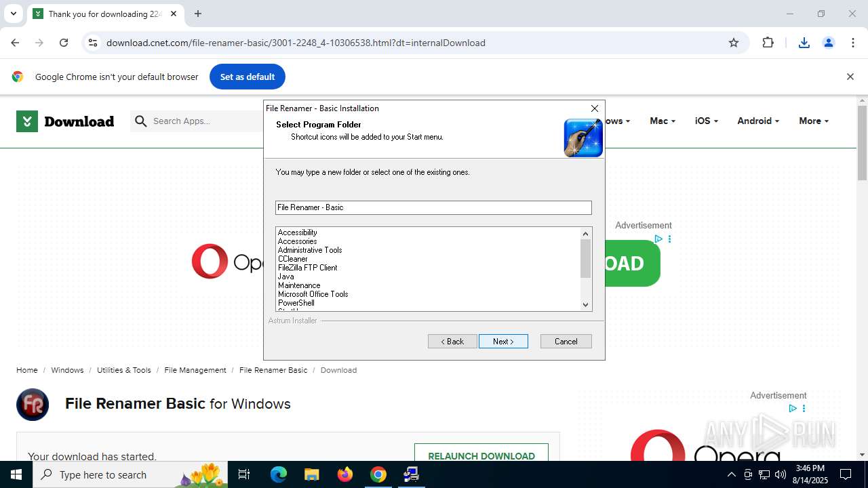Launch Microsoft Edge from taskbar

click(x=279, y=474)
